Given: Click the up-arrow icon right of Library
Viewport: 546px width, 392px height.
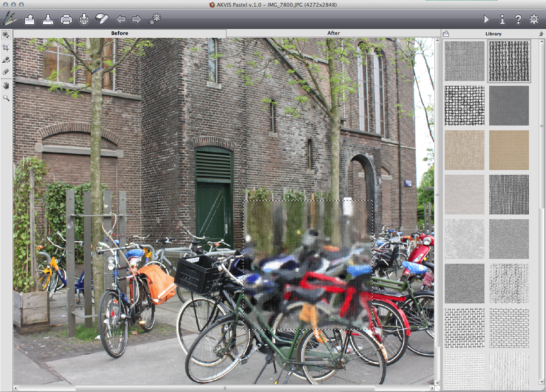Looking at the screenshot, I should [541, 34].
